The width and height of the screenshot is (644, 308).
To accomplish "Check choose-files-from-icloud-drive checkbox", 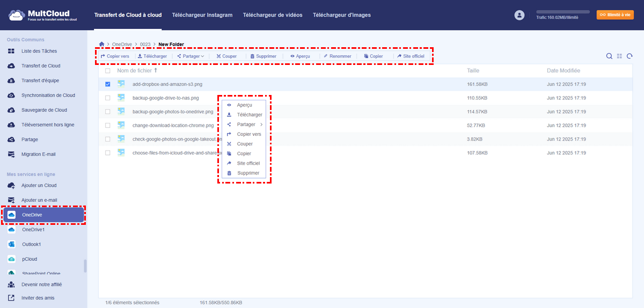I will click(108, 153).
